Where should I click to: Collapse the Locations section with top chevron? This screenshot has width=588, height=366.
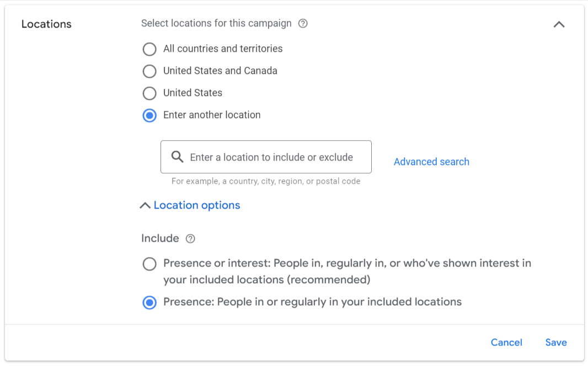click(x=559, y=24)
